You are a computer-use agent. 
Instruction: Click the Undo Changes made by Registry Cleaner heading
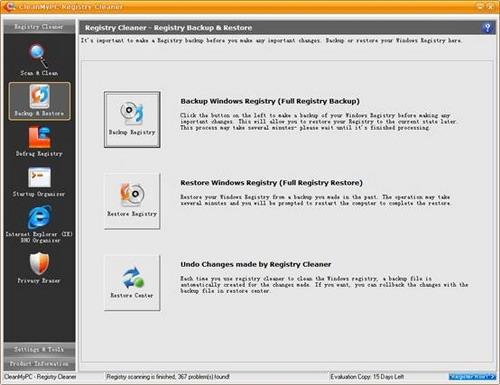pos(256,264)
